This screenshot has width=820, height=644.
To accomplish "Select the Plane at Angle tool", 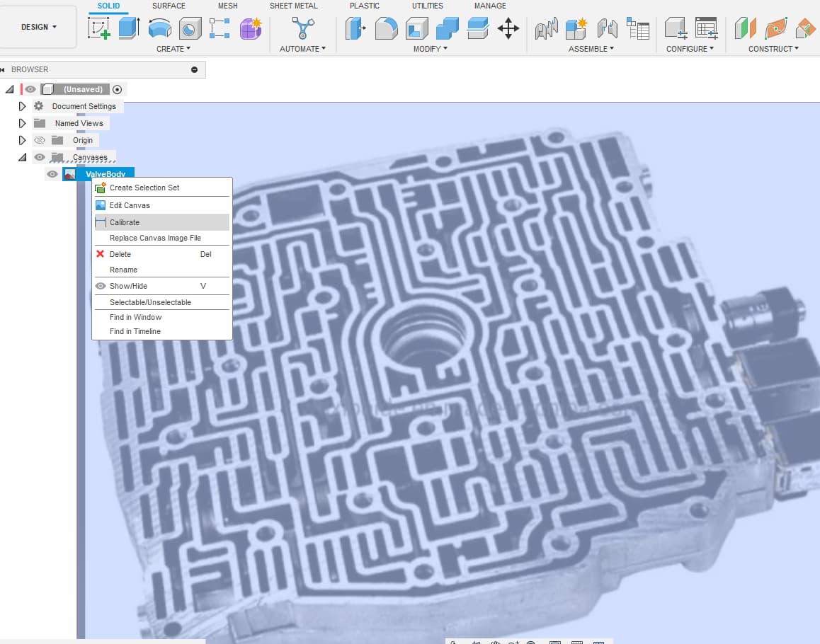I will tap(775, 28).
